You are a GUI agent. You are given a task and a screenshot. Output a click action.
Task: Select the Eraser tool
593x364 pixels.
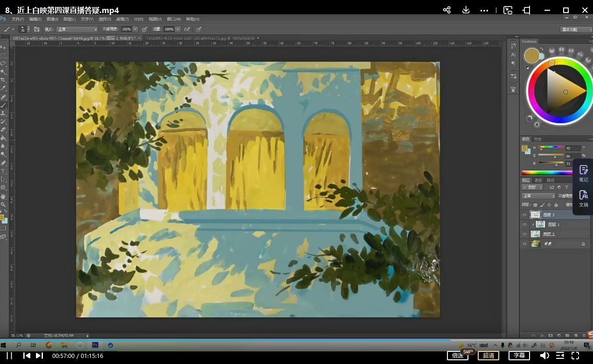(3, 130)
